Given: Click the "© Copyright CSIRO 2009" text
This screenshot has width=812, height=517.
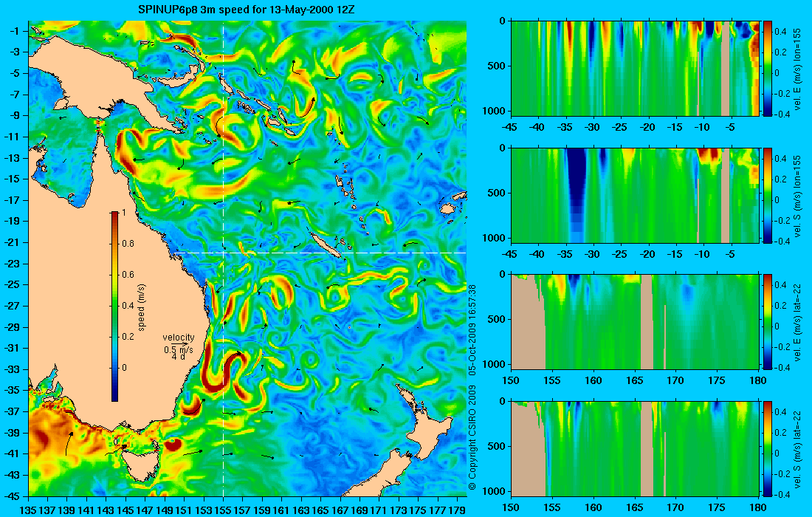Looking at the screenshot, I should pos(472,438).
